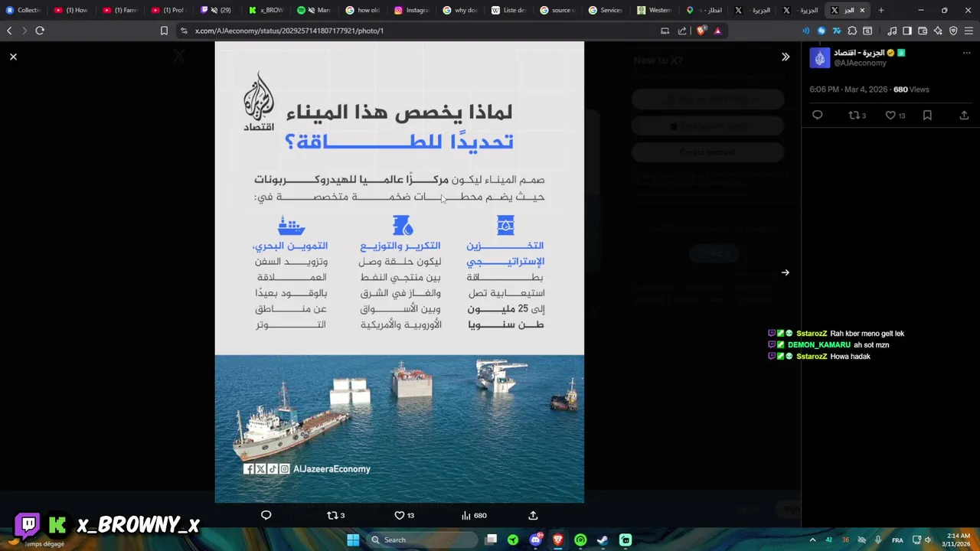980x551 pixels.
Task: Open Steam from the taskbar
Action: (603, 540)
